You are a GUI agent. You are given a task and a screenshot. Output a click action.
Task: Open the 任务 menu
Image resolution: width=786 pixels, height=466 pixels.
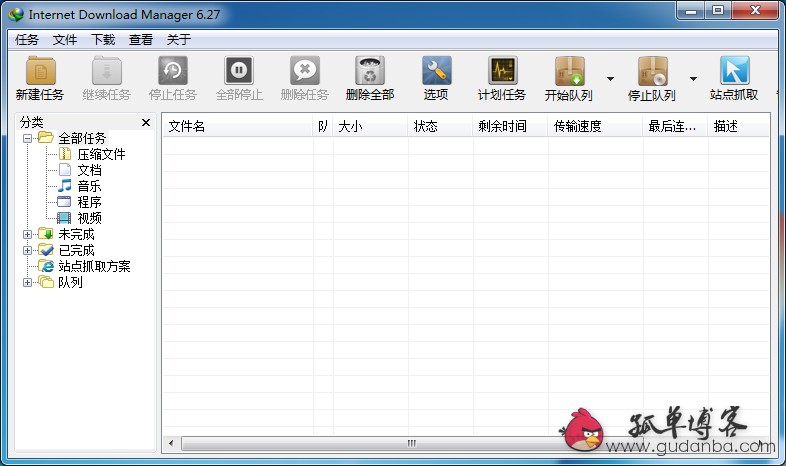click(27, 40)
